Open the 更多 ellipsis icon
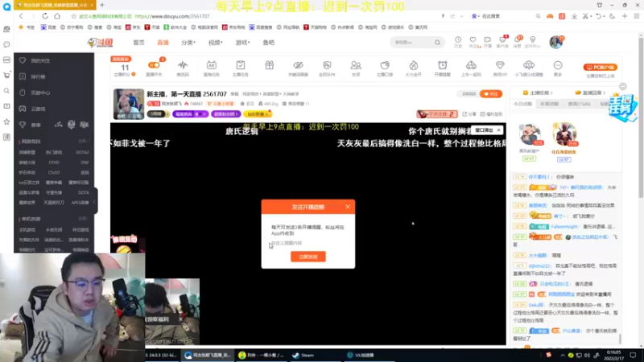Screen dimensions: 644x362 point(558,65)
